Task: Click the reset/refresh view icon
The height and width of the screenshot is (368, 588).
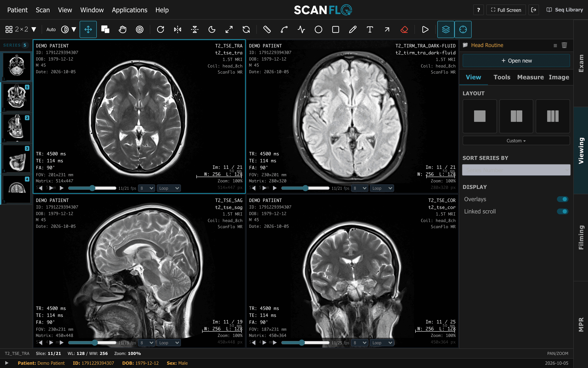Action: click(246, 29)
